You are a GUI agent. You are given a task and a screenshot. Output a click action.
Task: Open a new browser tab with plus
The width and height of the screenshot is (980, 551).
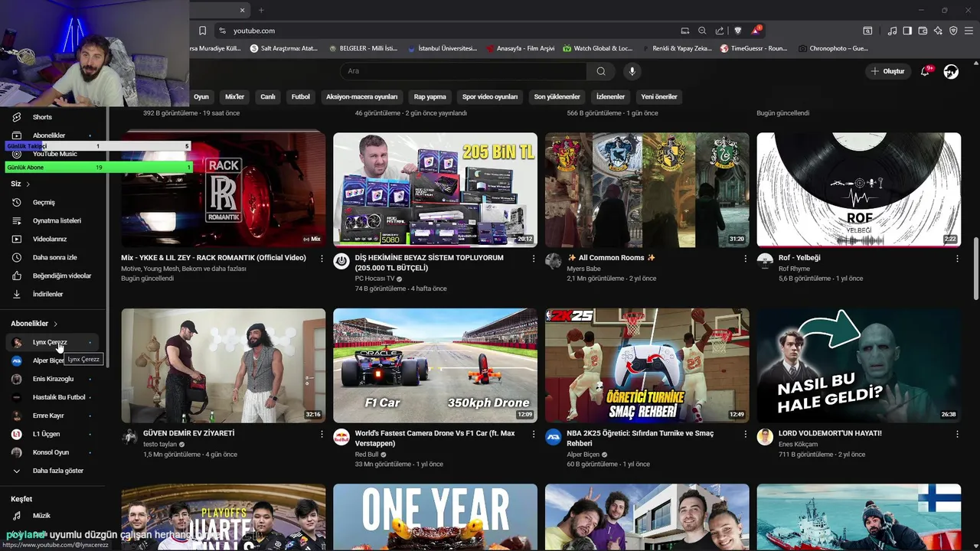pyautogui.click(x=261, y=10)
